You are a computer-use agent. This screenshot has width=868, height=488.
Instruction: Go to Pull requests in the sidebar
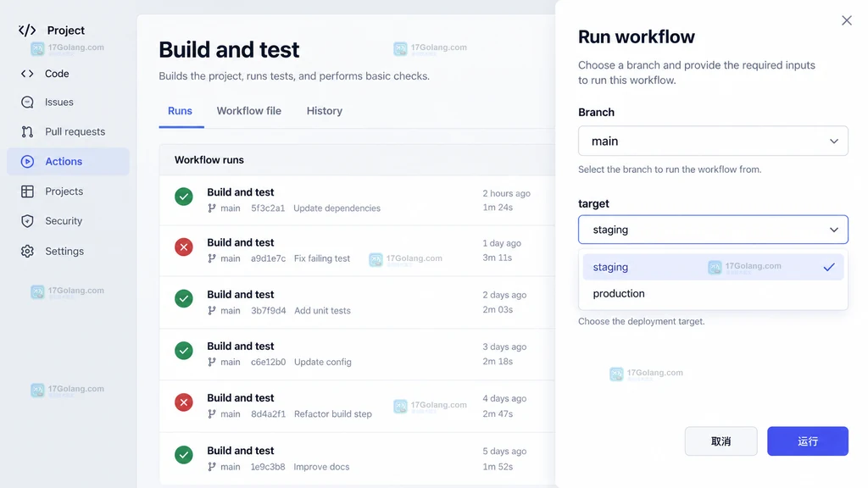(75, 131)
